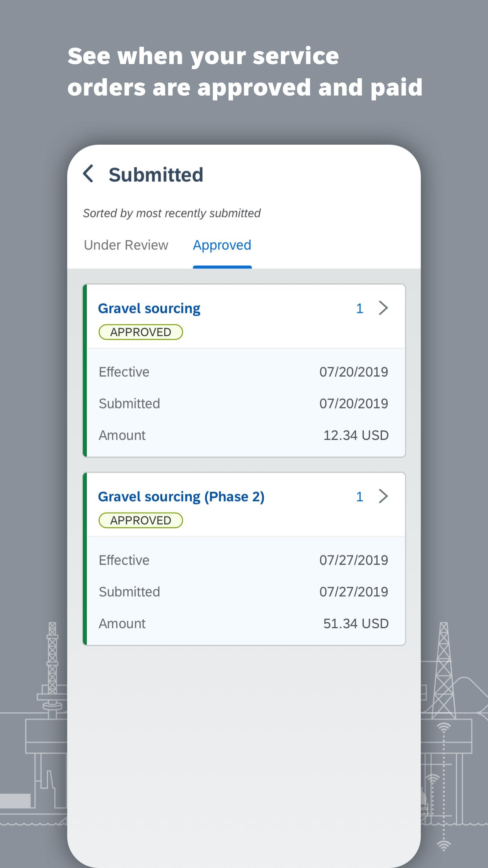Click the Sorted by most recently submitted text
Screen dimensions: 488x868
(x=172, y=213)
